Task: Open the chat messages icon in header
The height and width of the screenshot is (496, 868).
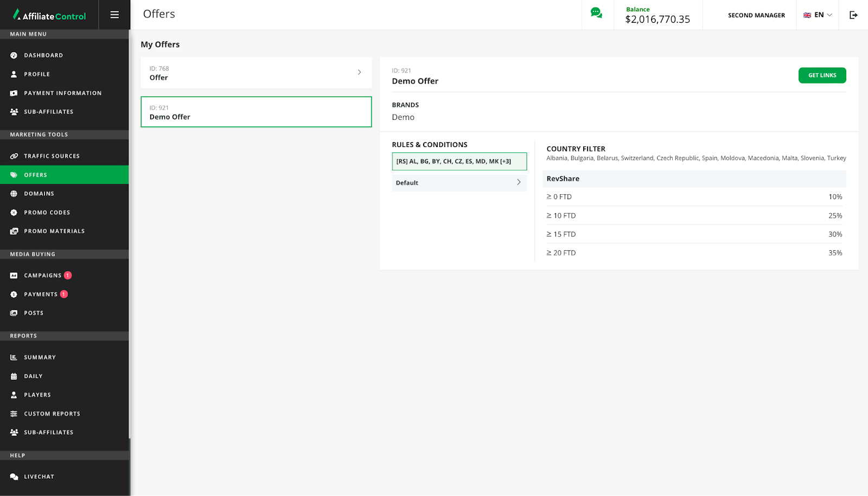Action: (596, 14)
